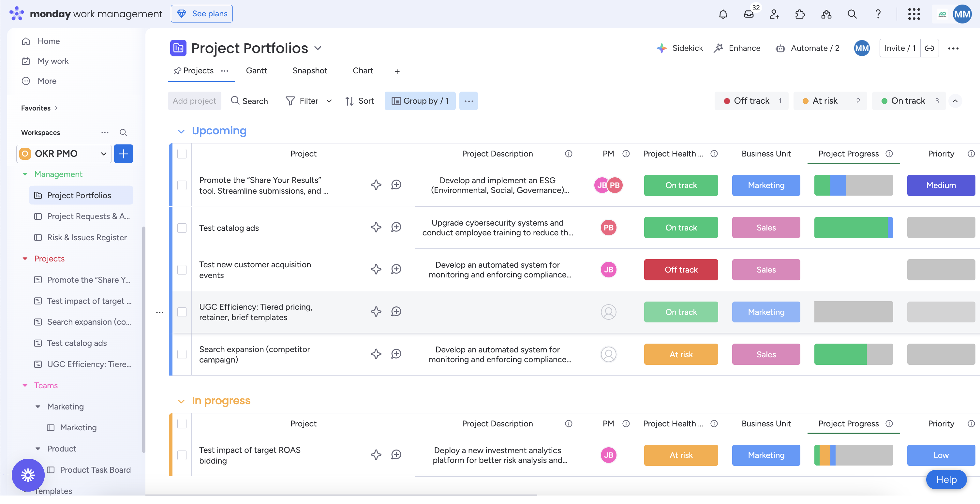
Task: Open Project Portfolios title dropdown arrow
Action: [318, 48]
